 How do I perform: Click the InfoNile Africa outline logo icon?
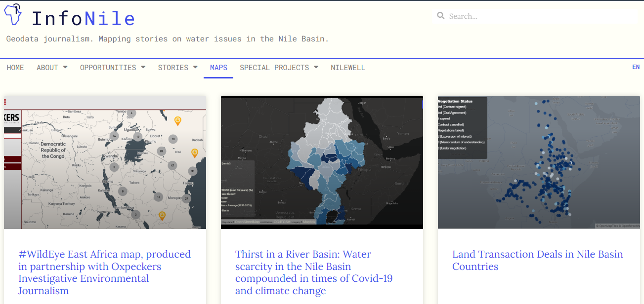(12, 14)
